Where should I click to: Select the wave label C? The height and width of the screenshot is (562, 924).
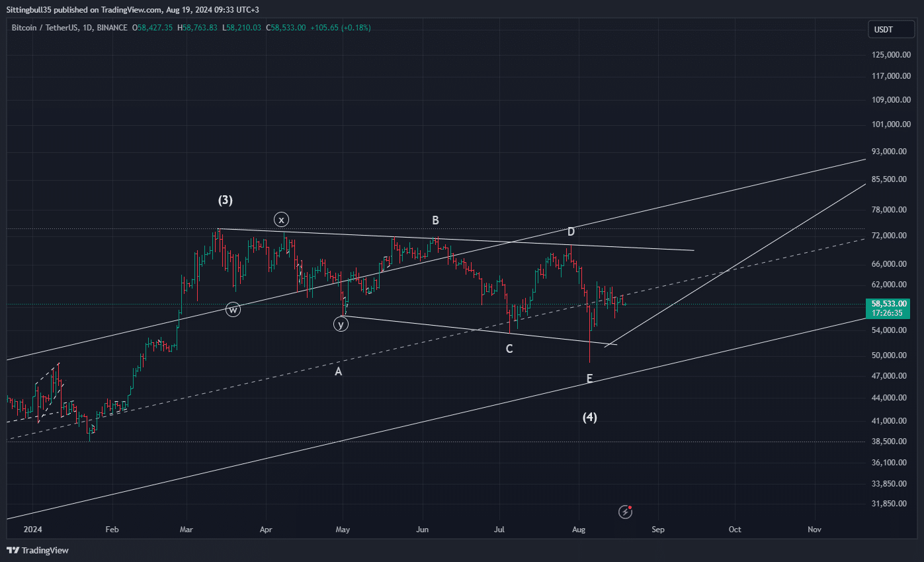(x=509, y=349)
